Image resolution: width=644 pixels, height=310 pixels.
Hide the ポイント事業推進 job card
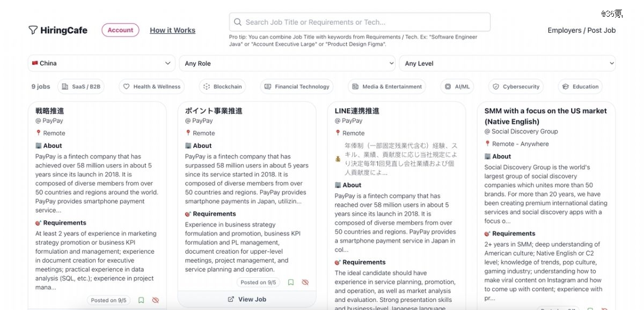click(x=305, y=282)
